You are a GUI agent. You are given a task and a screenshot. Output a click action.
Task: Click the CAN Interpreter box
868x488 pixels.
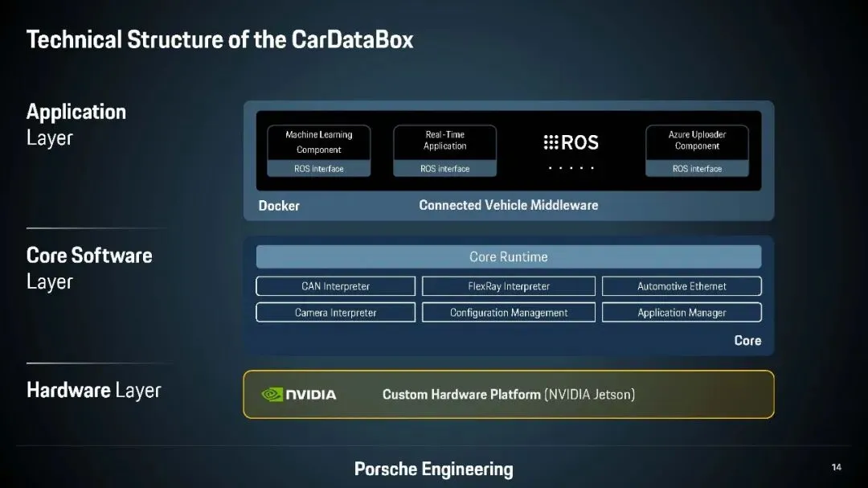point(335,286)
